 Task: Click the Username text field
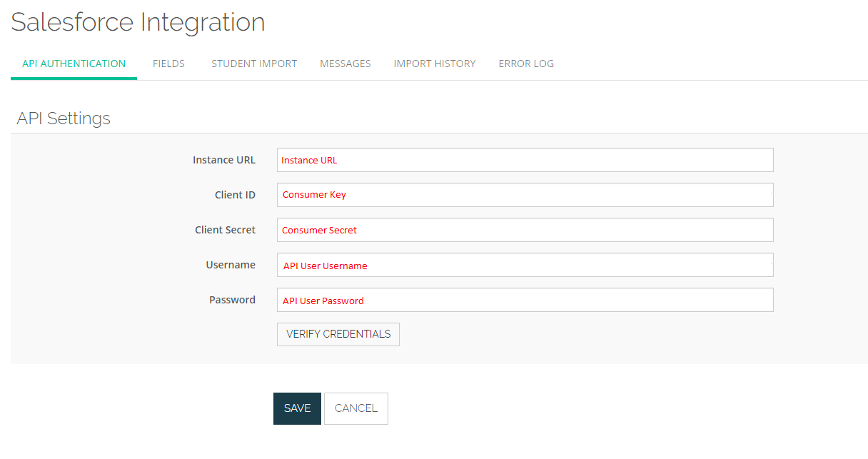tap(525, 265)
